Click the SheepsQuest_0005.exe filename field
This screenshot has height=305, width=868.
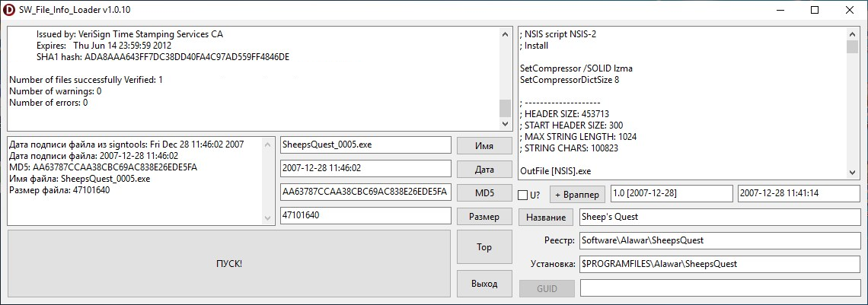[366, 145]
